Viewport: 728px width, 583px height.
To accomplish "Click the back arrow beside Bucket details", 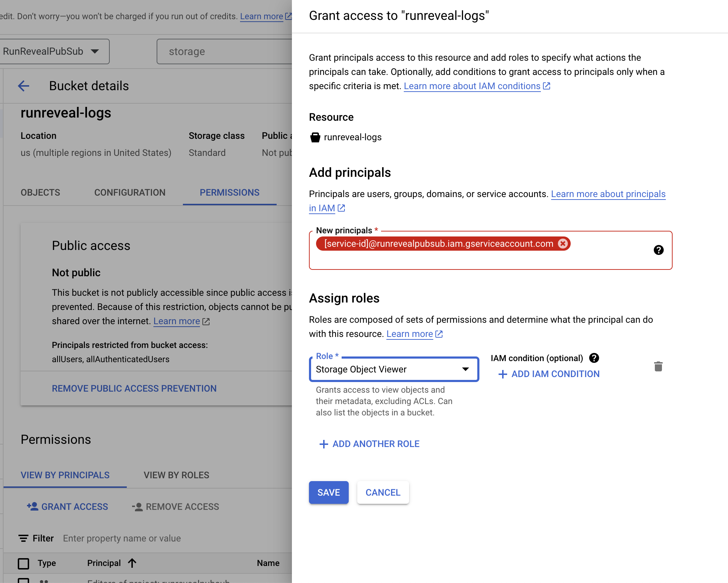I will click(23, 86).
